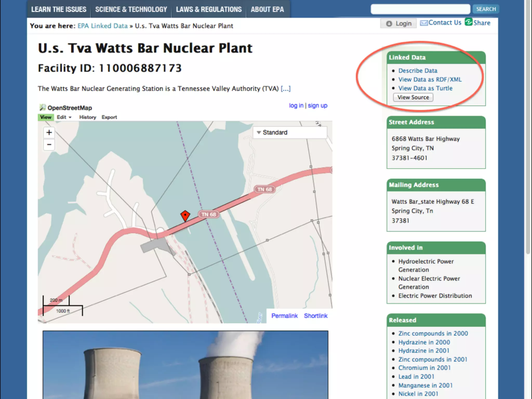The image size is (532, 399).
Task: Click the Login button
Action: pyautogui.click(x=399, y=24)
